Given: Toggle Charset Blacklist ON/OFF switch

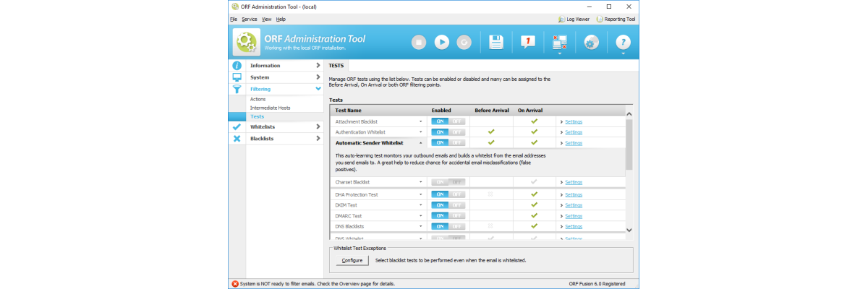Looking at the screenshot, I should (448, 182).
